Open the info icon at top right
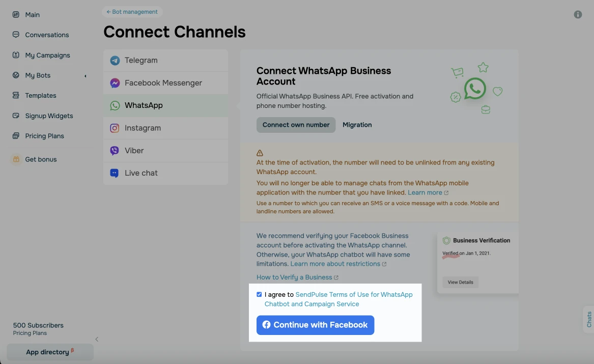The width and height of the screenshot is (594, 364). [x=578, y=14]
